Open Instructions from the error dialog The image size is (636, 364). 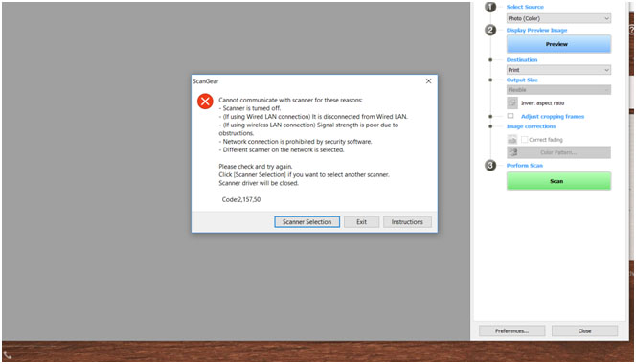click(x=407, y=222)
